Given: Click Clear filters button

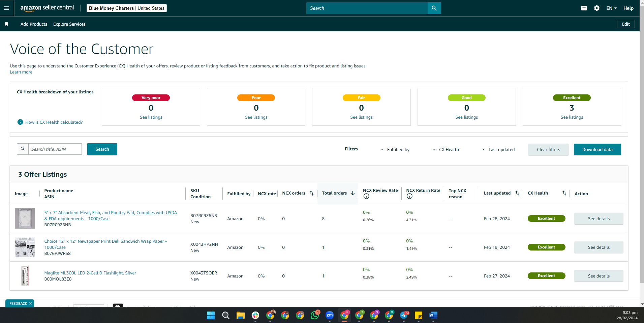Looking at the screenshot, I should 548,149.
